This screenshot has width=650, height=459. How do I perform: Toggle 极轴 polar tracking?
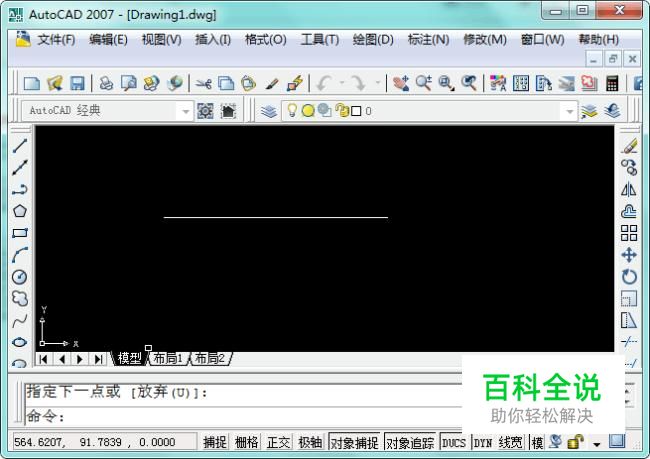[310, 442]
